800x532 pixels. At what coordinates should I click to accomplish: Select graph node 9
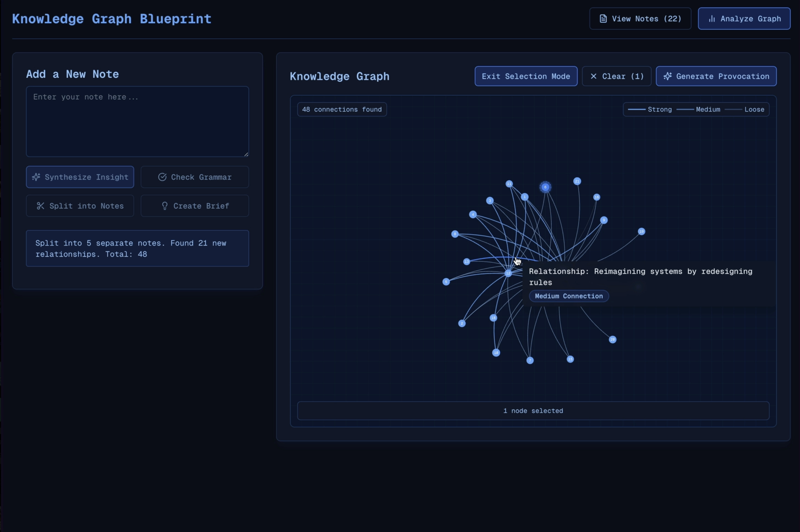604,220
